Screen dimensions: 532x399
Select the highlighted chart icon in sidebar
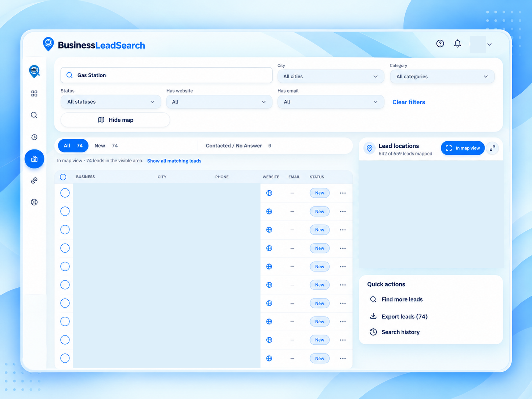[34, 159]
